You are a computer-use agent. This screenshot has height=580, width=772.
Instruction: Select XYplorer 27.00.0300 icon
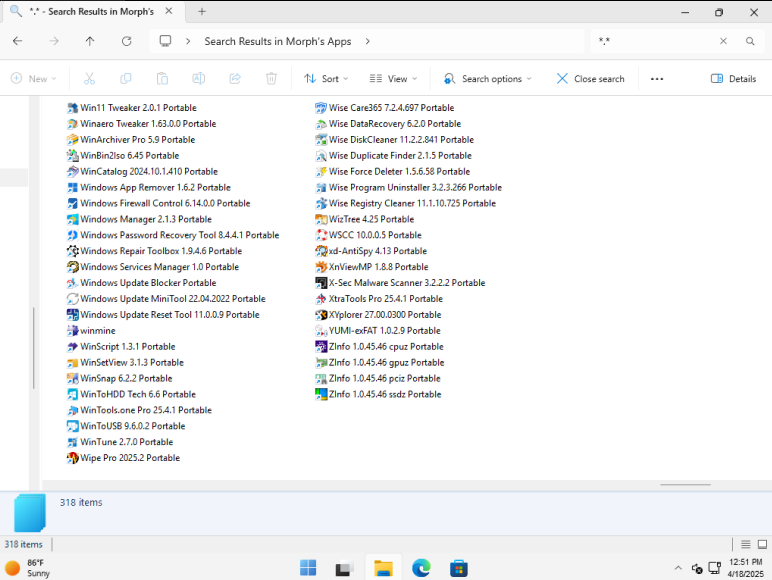[321, 315]
